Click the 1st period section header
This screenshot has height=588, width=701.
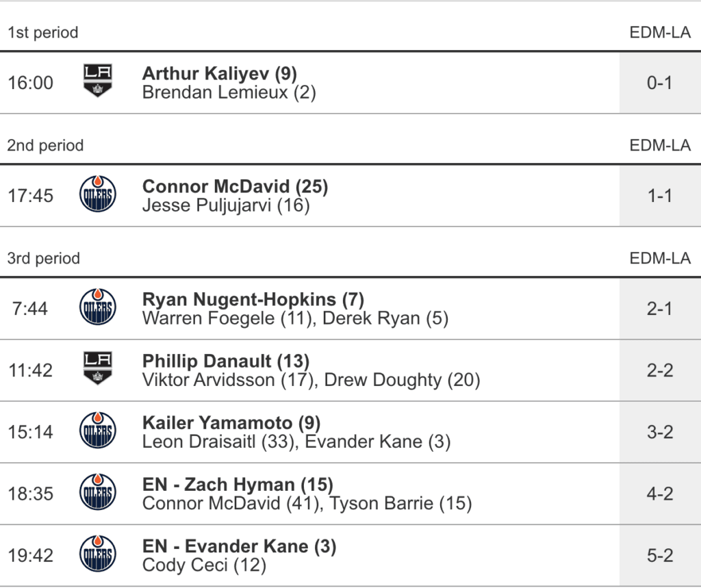(42, 32)
